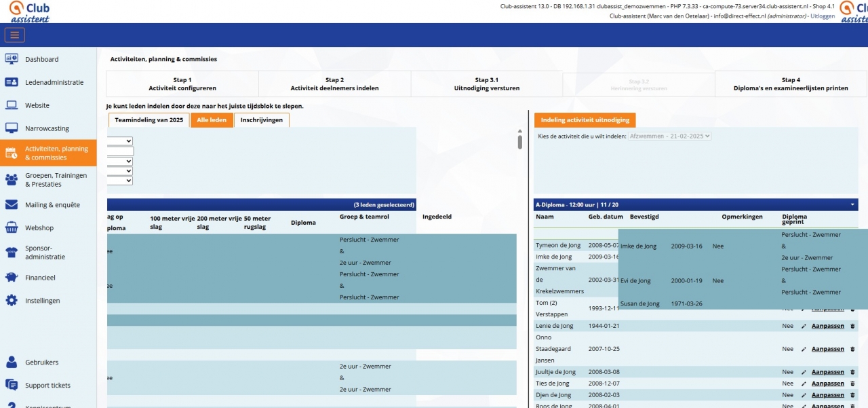Open the activity dropdown showing Afzwemmen 21-02-2025
This screenshot has width=868, height=408.
point(669,136)
